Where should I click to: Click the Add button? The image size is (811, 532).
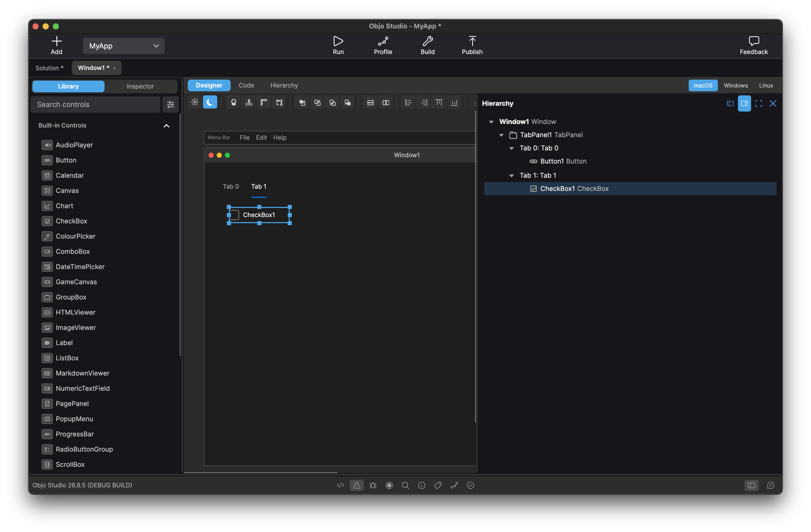[x=57, y=46]
